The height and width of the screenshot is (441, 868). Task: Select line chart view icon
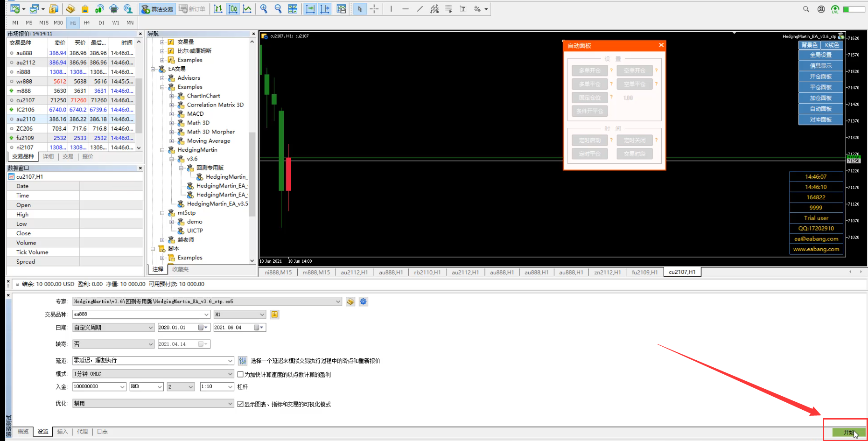click(247, 9)
